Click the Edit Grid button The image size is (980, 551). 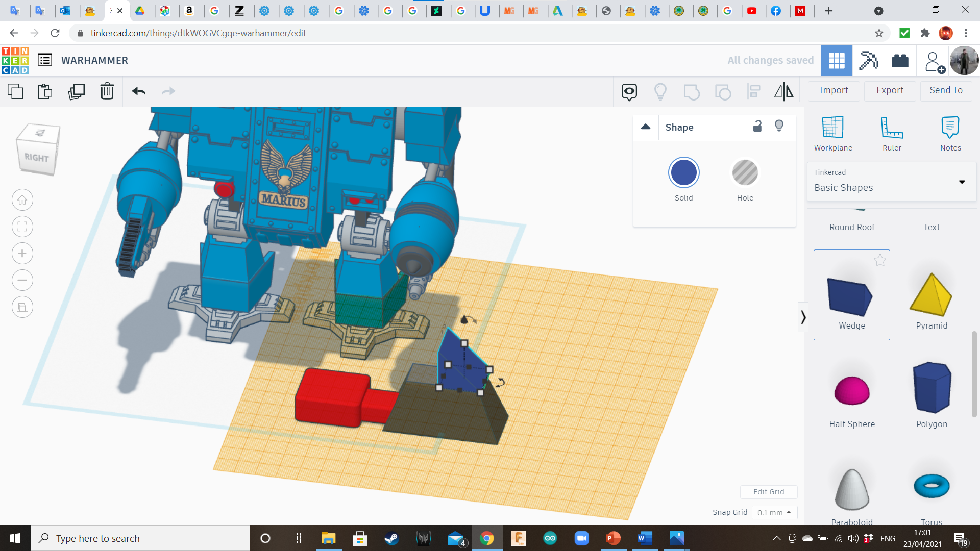768,492
